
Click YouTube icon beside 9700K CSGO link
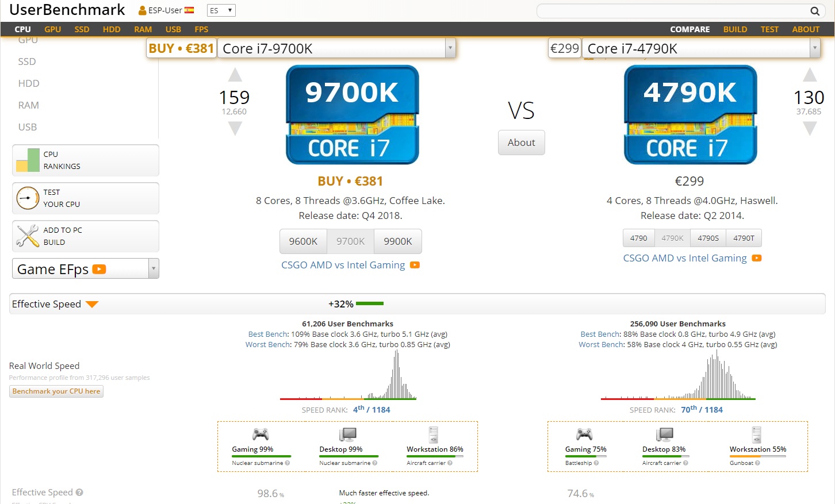coord(415,265)
